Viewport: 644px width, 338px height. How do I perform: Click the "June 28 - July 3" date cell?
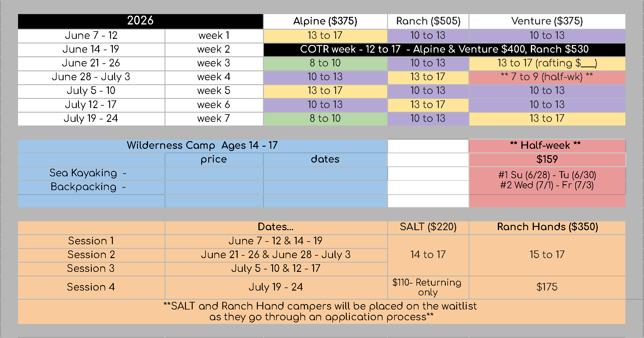click(91, 77)
